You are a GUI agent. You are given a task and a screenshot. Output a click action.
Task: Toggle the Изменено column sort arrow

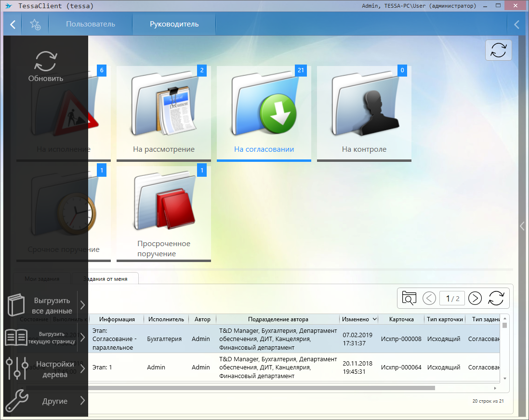pyautogui.click(x=374, y=319)
